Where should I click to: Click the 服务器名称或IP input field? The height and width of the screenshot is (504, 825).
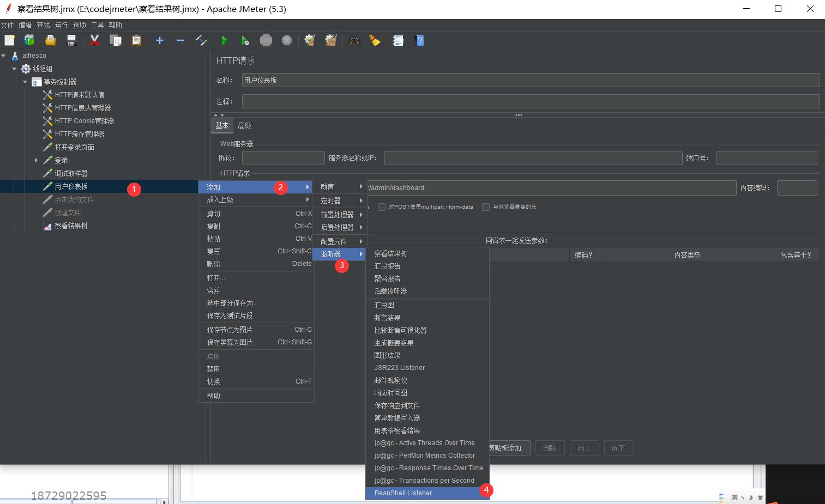[533, 158]
